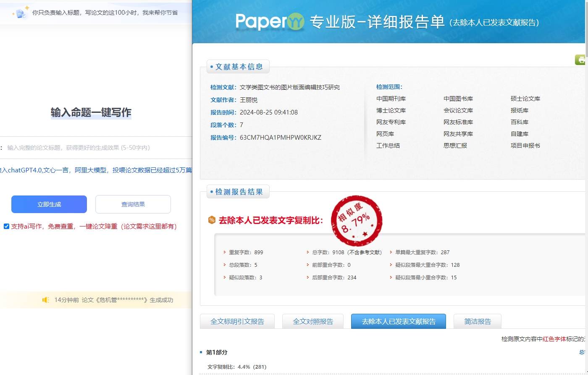Click the 第1部分 section heading

coord(217,352)
